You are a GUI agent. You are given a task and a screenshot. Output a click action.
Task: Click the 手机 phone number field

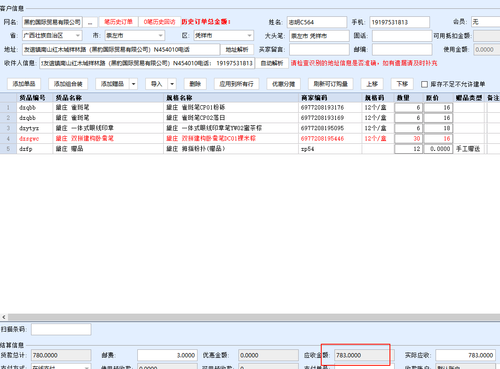point(399,22)
